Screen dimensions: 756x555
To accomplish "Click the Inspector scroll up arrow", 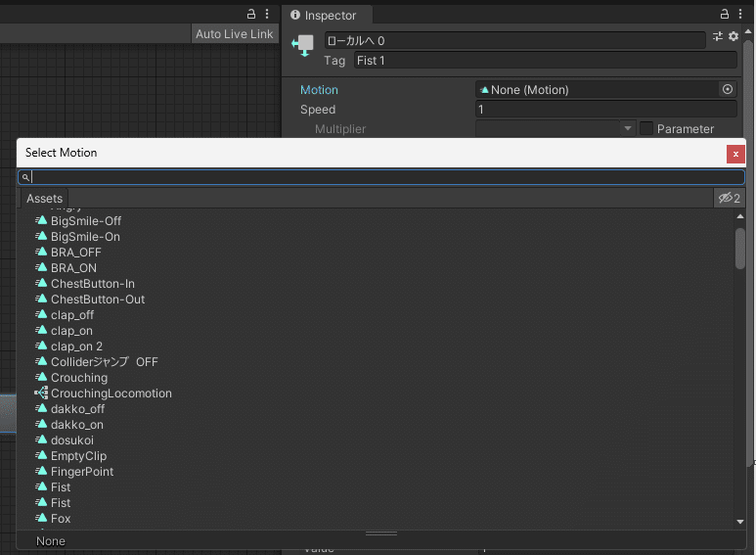I will (x=748, y=32).
